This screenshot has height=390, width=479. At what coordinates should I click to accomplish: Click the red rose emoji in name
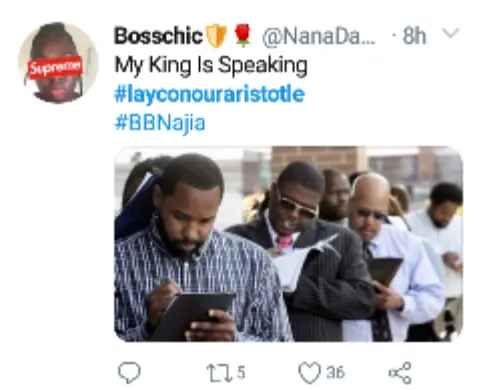coord(243,35)
